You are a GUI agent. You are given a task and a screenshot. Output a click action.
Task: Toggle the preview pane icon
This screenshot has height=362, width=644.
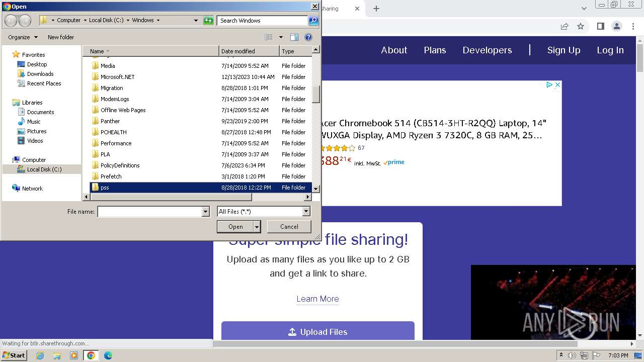point(294,37)
